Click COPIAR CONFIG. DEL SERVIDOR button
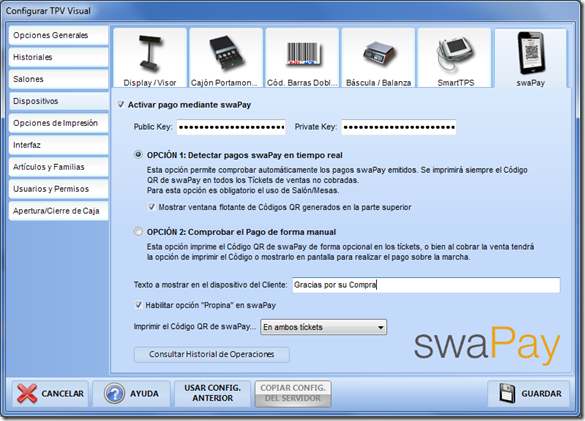The height and width of the screenshot is (421, 585). click(x=293, y=393)
